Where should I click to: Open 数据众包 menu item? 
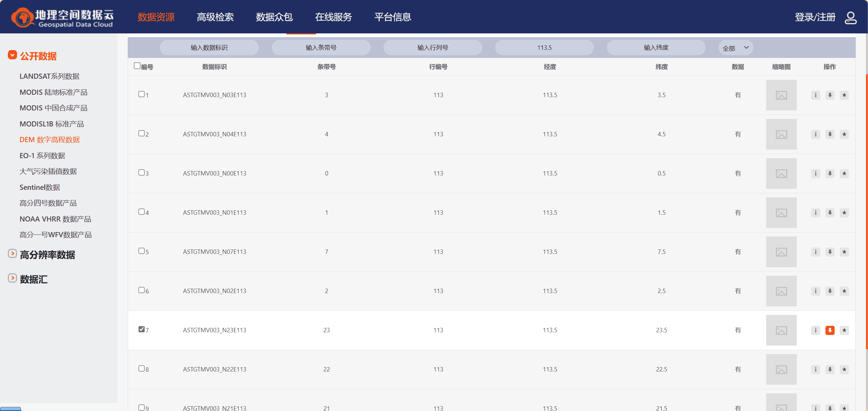(x=274, y=17)
